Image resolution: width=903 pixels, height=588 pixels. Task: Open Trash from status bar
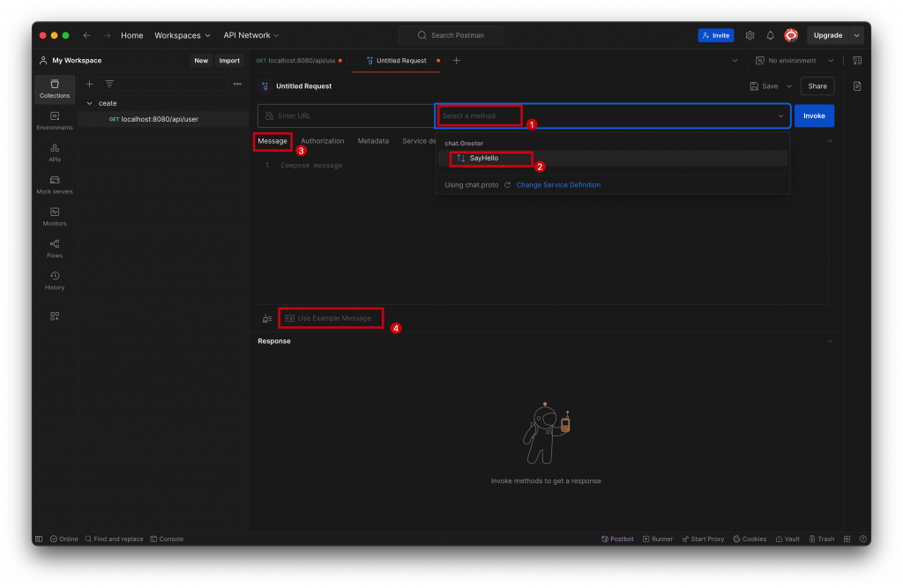822,539
